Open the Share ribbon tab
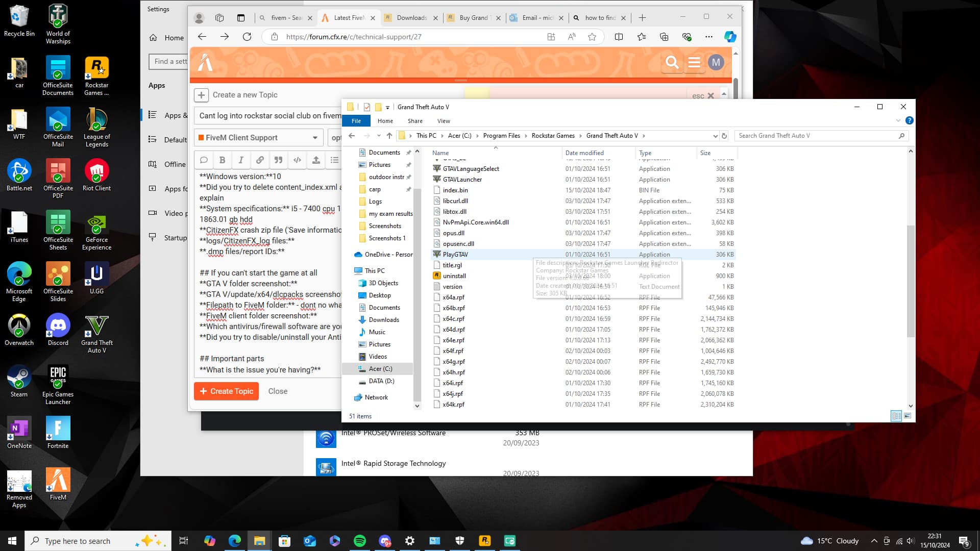980x551 pixels. [x=415, y=121]
